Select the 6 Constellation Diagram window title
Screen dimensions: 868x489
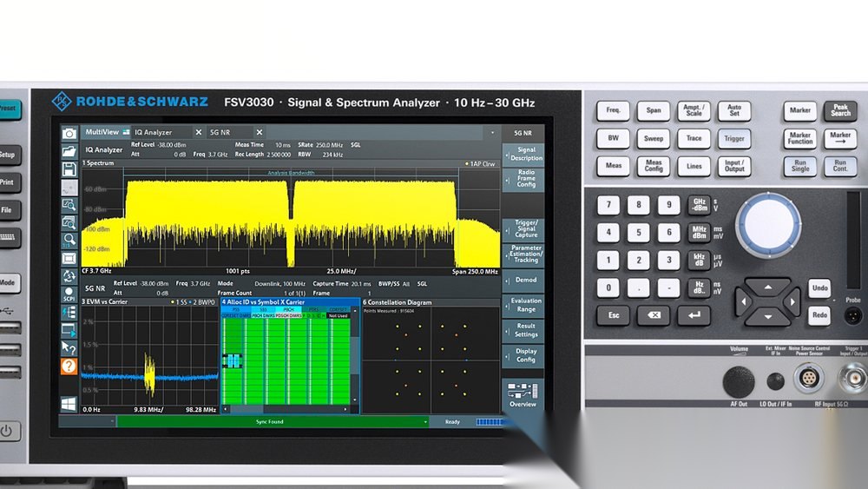397,302
